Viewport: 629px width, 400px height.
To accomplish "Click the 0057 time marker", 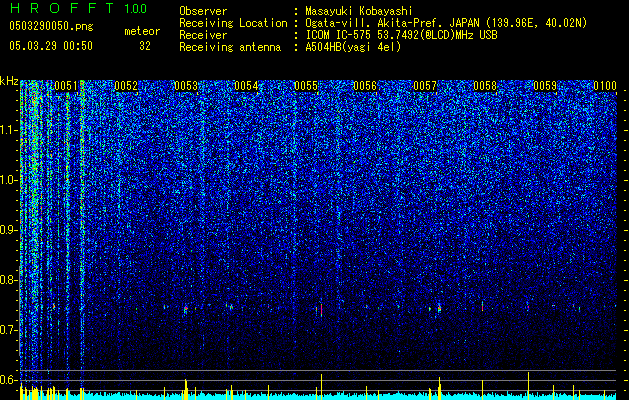I will pyautogui.click(x=425, y=86).
